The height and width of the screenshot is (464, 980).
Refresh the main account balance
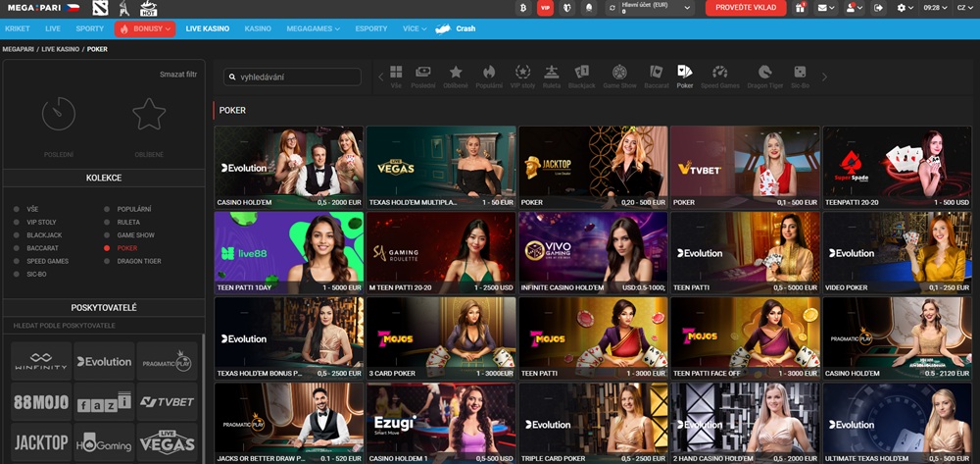[613, 8]
